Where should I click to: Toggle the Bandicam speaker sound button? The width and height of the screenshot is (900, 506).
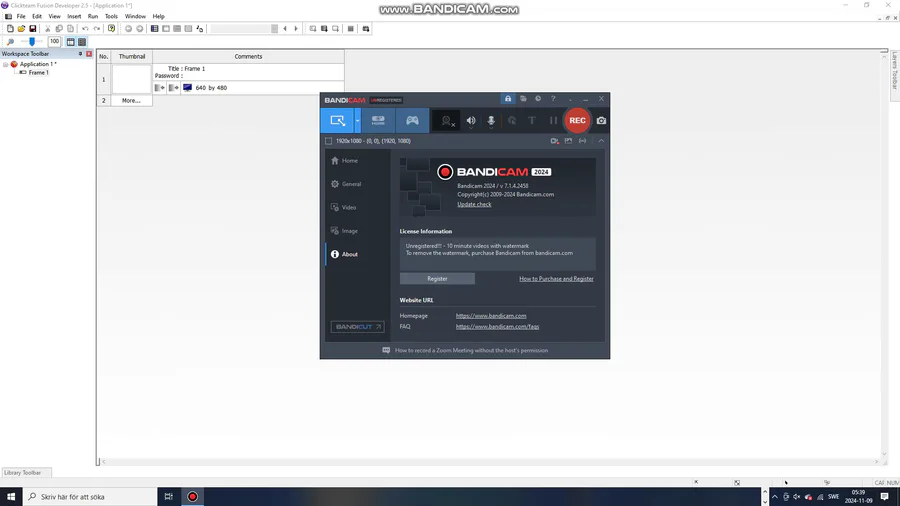pos(471,120)
